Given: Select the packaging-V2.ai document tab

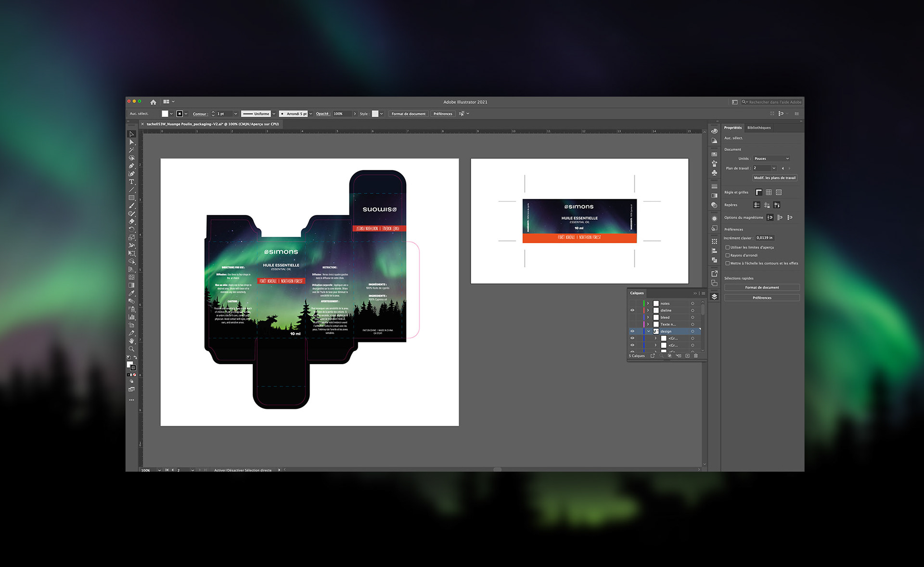Looking at the screenshot, I should pos(212,124).
